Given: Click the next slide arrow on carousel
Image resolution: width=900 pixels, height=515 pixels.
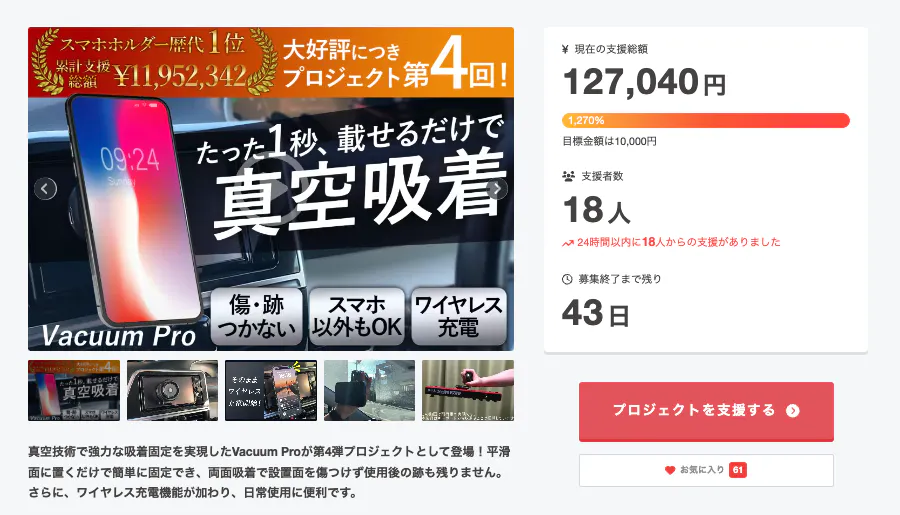Looking at the screenshot, I should point(496,188).
